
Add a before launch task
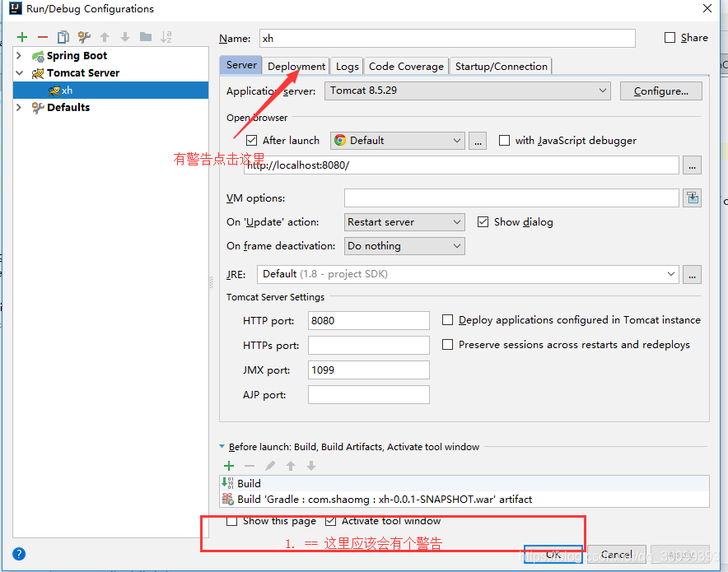tap(229, 466)
